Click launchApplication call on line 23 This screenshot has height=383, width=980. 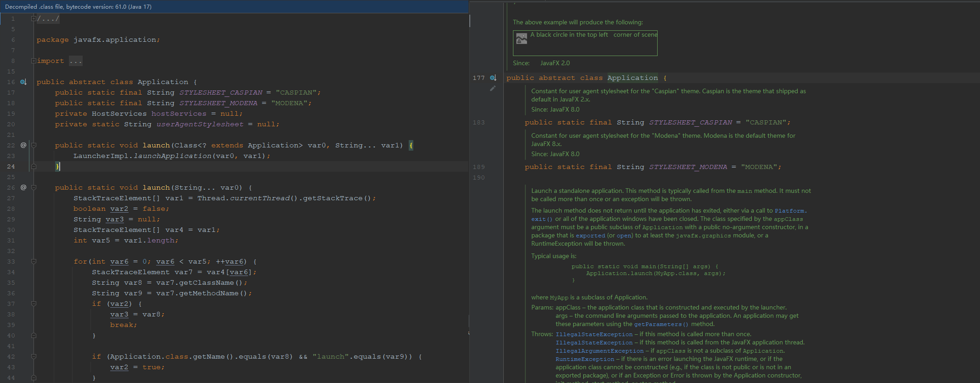(172, 156)
